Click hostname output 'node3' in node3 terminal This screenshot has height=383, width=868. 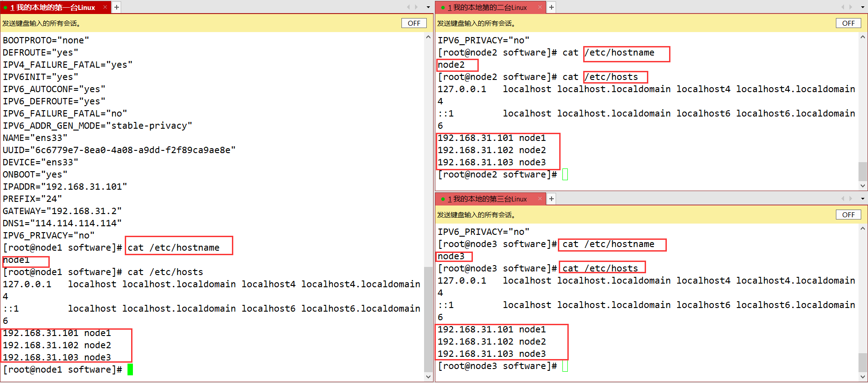(x=451, y=256)
